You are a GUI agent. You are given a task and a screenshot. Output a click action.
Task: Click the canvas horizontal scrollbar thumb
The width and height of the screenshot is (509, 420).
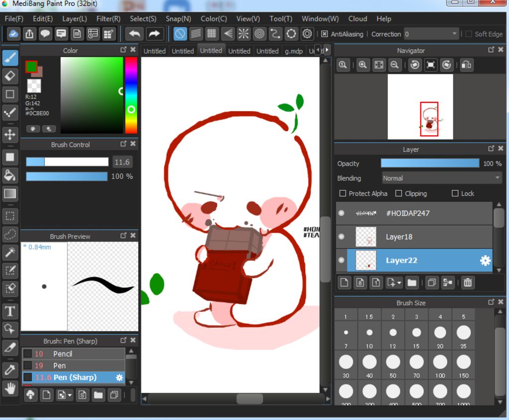[x=250, y=399]
